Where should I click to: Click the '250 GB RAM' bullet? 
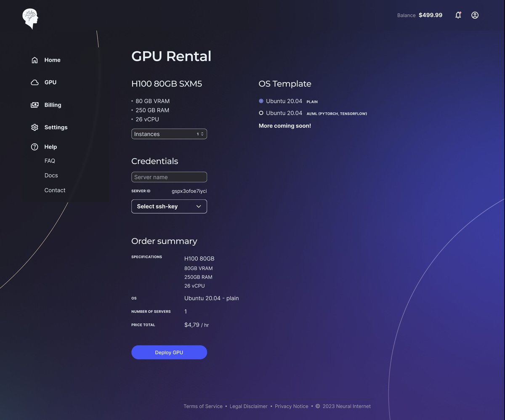point(152,110)
